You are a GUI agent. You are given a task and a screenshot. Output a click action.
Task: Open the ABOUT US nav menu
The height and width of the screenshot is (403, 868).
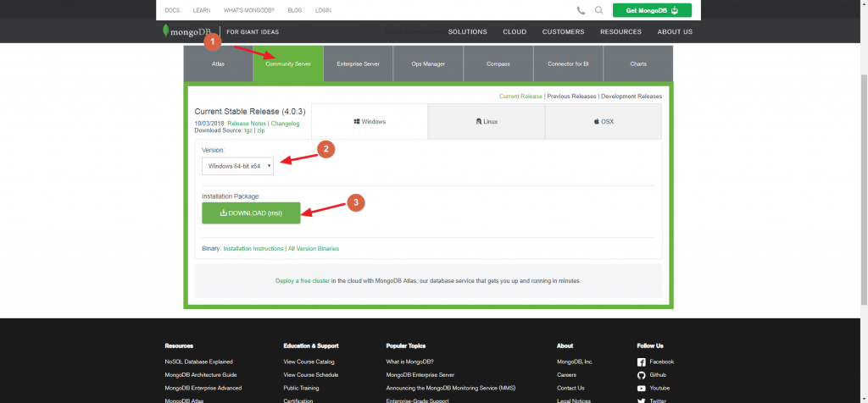tap(675, 32)
